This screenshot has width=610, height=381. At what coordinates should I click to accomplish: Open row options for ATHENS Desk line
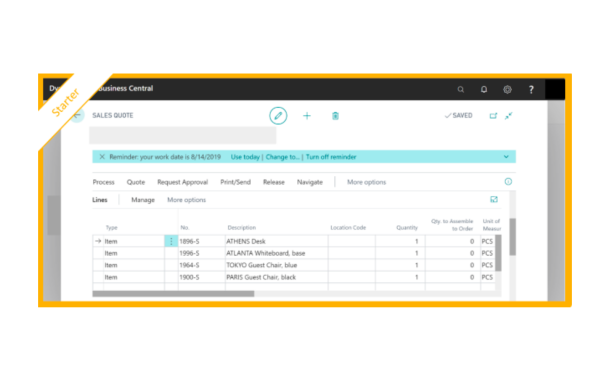coord(171,241)
